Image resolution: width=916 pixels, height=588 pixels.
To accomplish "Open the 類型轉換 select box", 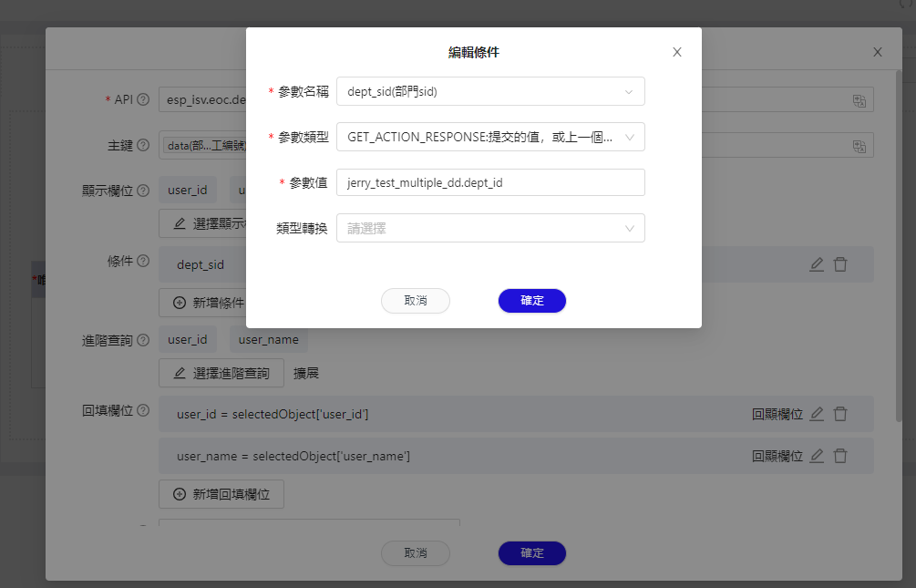I will tap(490, 229).
